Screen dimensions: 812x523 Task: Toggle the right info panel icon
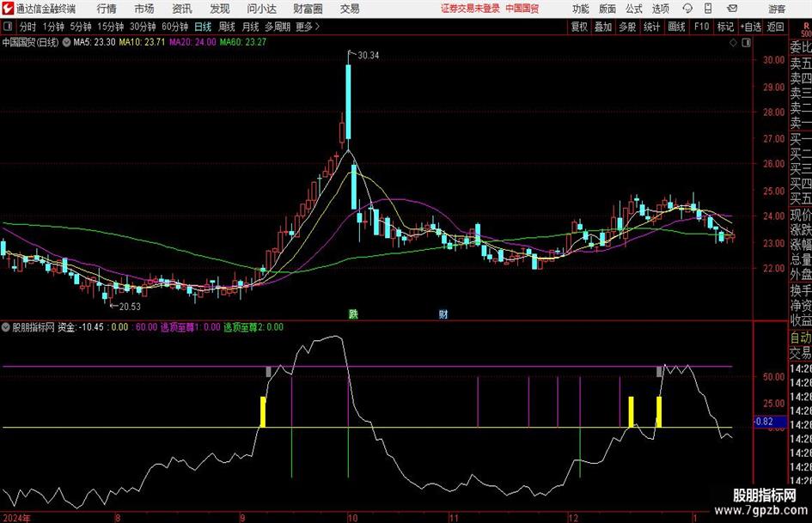click(746, 43)
